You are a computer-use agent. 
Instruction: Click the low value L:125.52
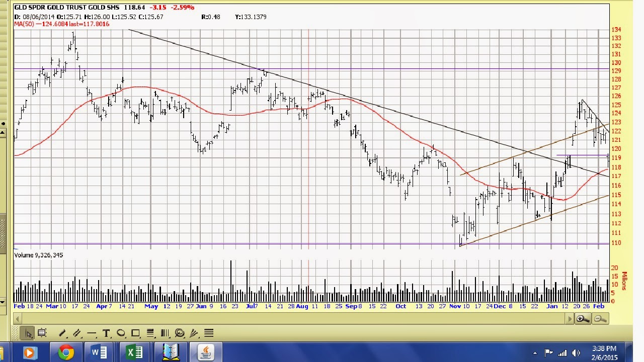[x=125, y=17]
